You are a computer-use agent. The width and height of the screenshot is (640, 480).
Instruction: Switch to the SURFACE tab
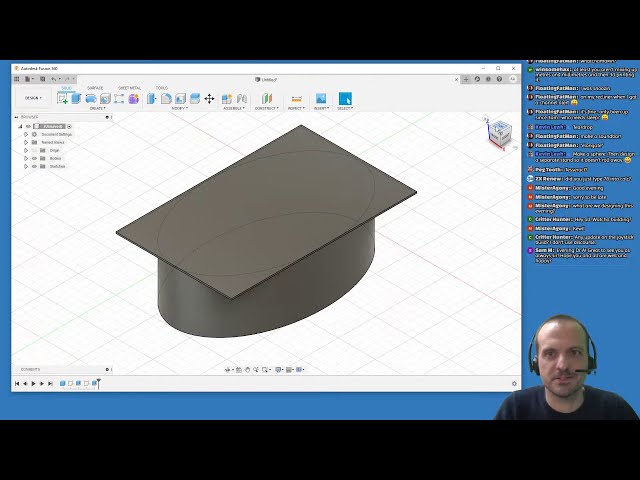pos(95,88)
